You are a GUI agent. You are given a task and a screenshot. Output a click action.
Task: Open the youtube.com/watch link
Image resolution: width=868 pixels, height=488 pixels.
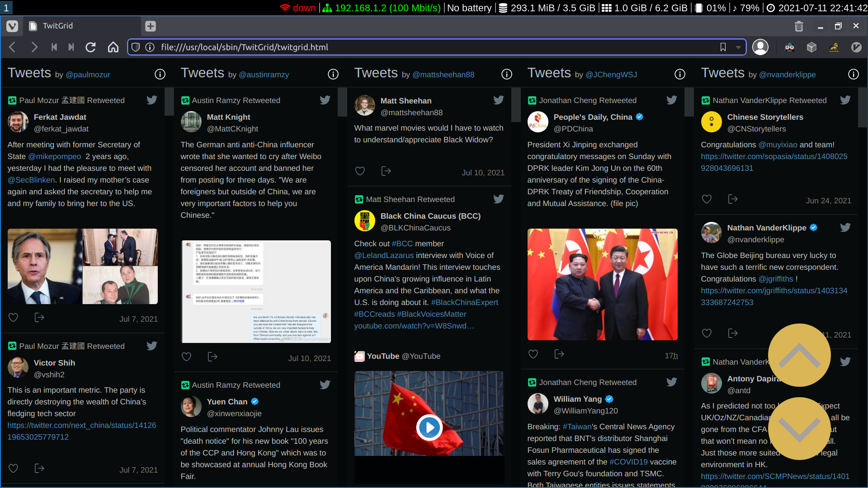[414, 326]
